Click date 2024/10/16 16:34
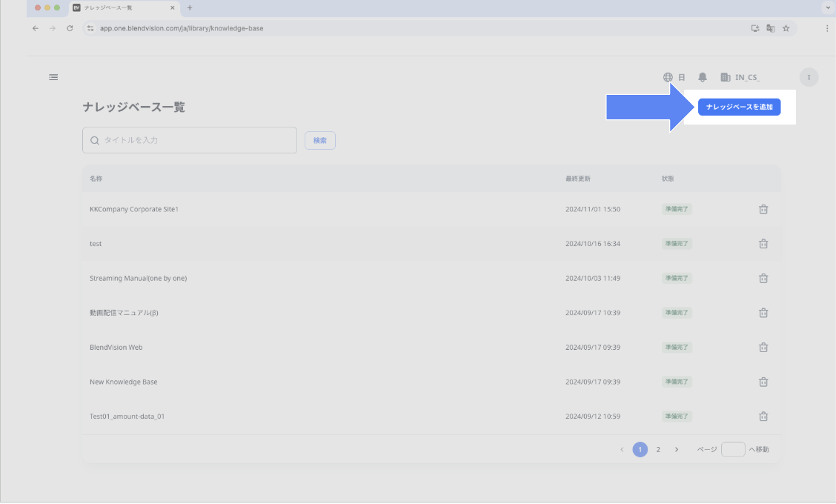This screenshot has height=504, width=836. click(593, 244)
